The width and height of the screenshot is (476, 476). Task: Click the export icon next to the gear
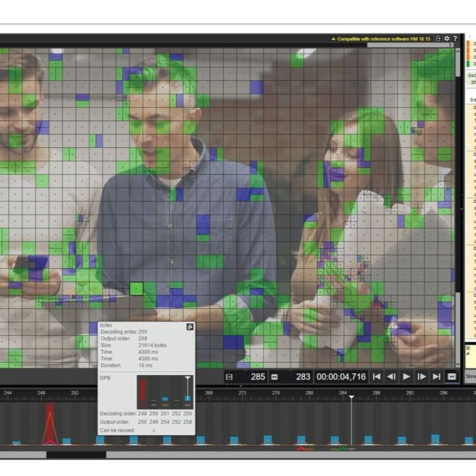coord(438,39)
